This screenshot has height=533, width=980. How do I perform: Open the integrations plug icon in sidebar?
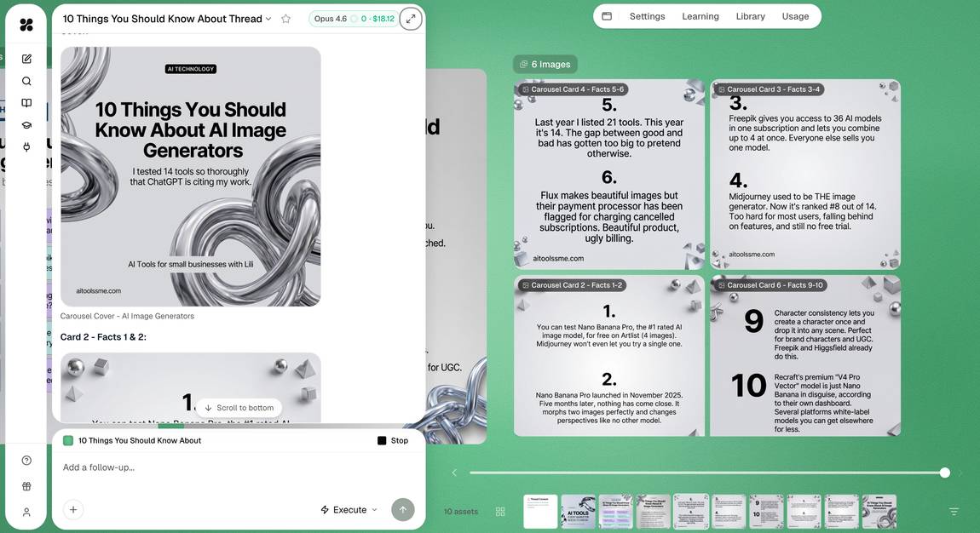coord(26,147)
